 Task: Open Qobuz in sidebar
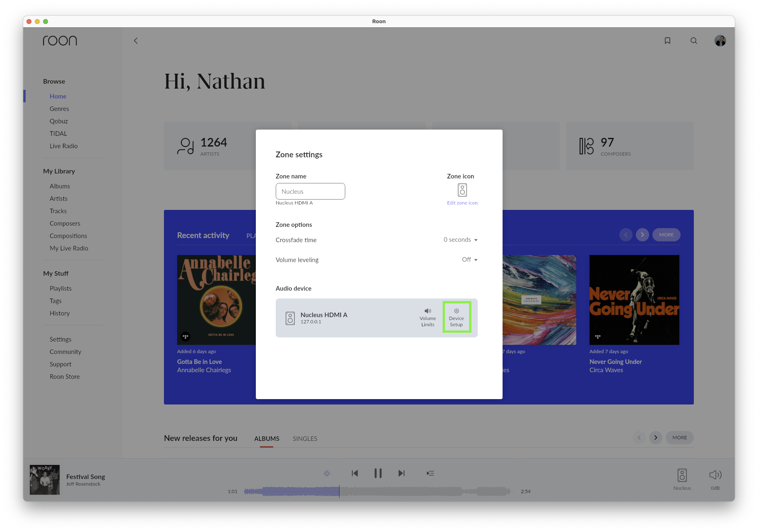pyautogui.click(x=59, y=121)
